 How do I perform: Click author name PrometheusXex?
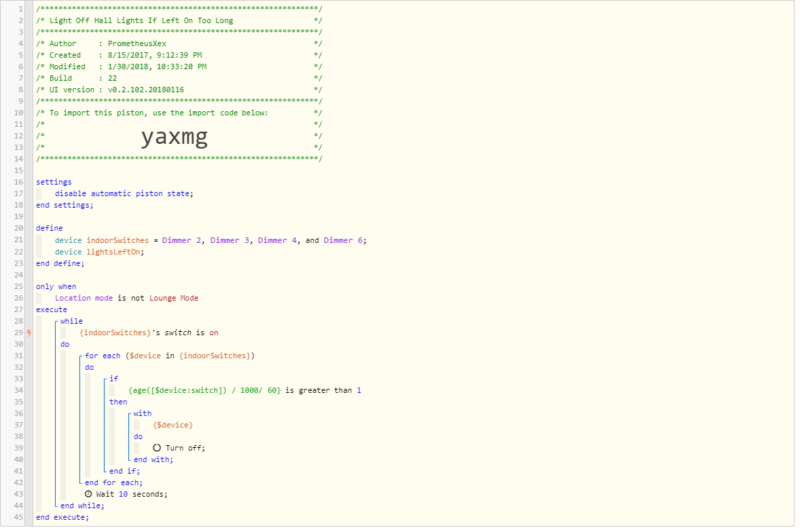tap(137, 44)
